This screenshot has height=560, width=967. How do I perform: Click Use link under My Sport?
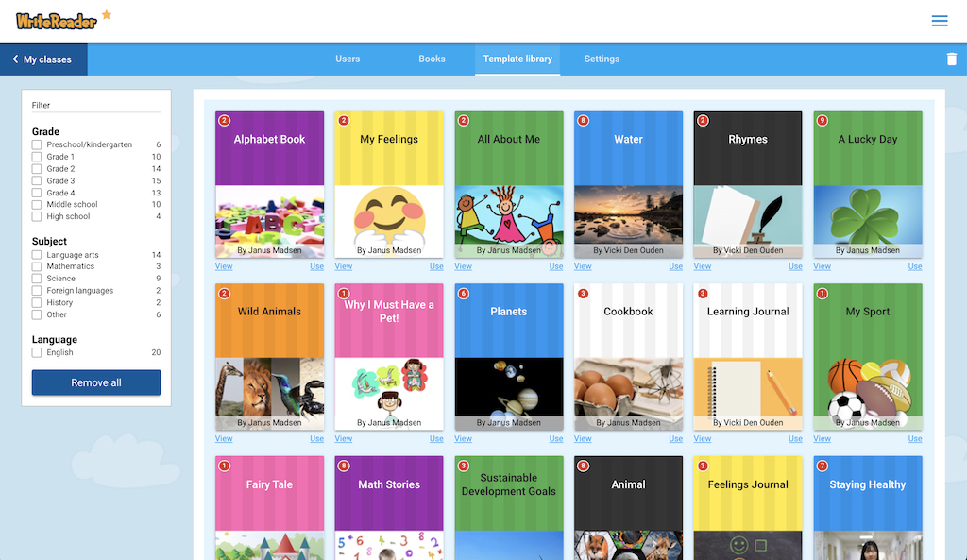915,438
